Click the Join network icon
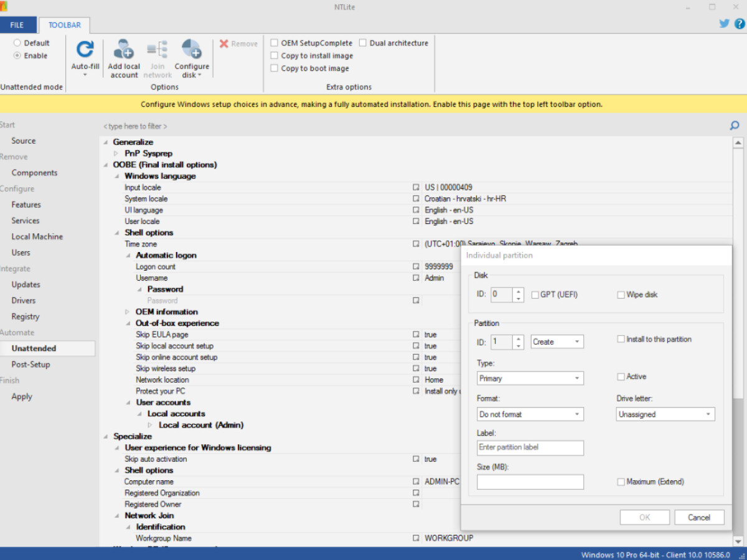 (157, 49)
